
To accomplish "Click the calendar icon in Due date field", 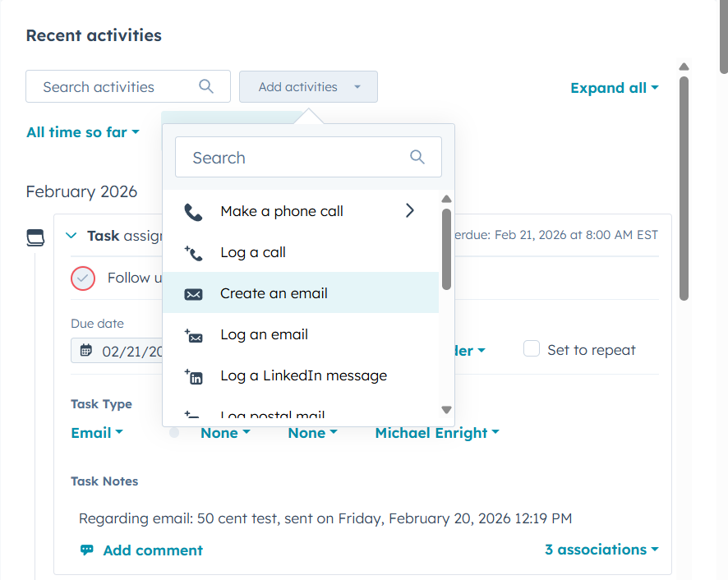I will (x=86, y=351).
